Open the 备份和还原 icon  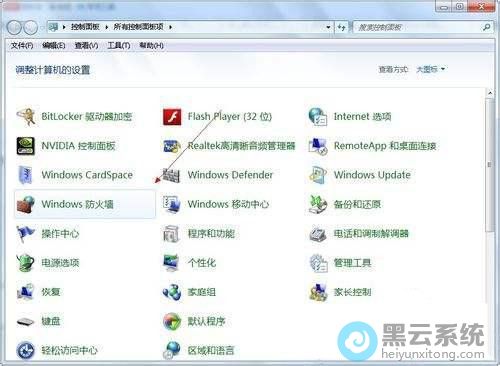pos(318,204)
